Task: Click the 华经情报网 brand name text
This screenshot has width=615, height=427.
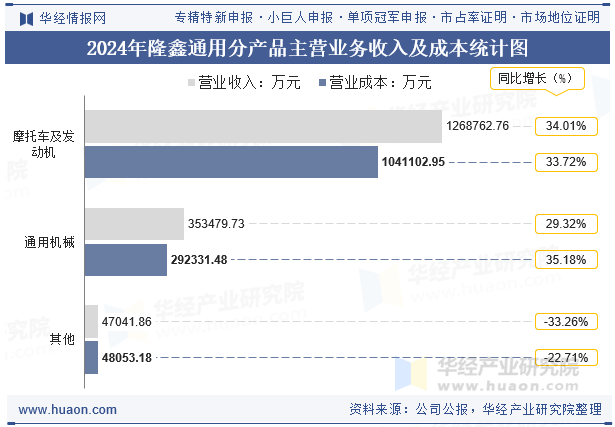Action: [x=73, y=18]
